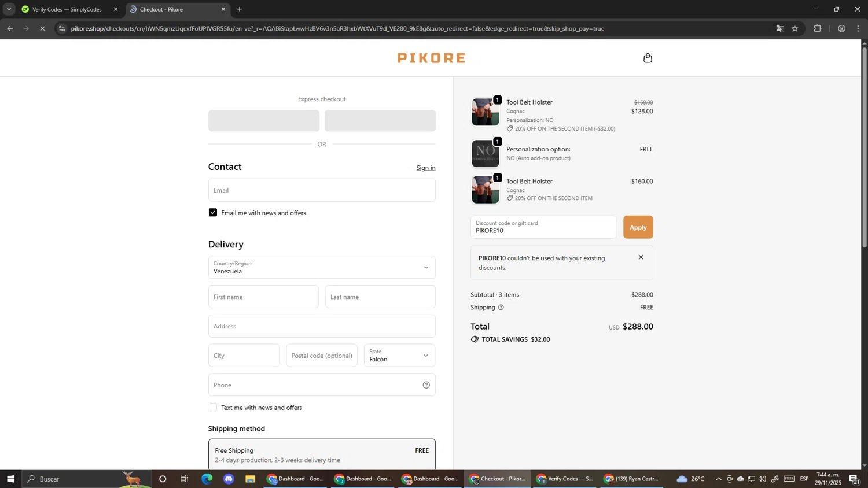This screenshot has width=868, height=488.
Task: Bookmark this page with the star icon
Action: point(795,28)
